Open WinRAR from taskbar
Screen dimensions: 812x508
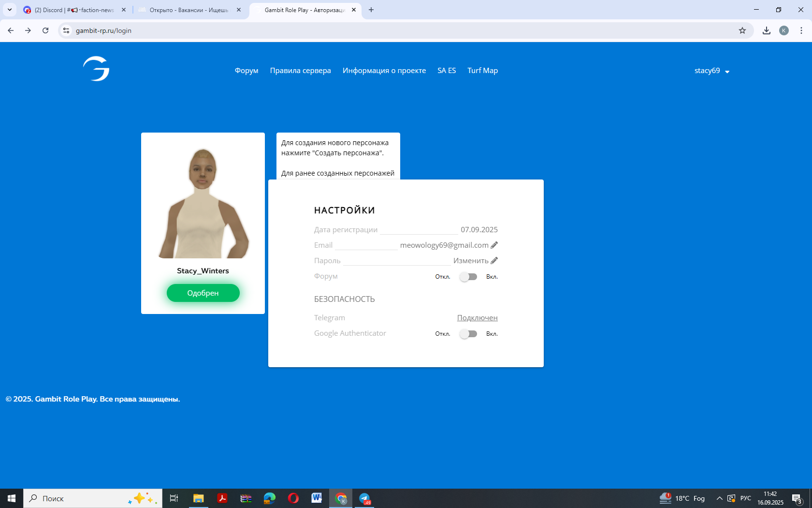(246, 498)
